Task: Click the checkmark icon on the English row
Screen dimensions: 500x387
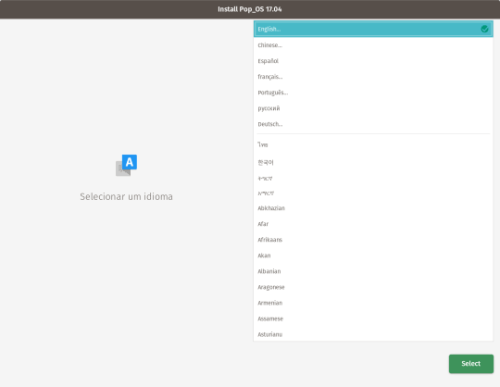Action: click(484, 29)
